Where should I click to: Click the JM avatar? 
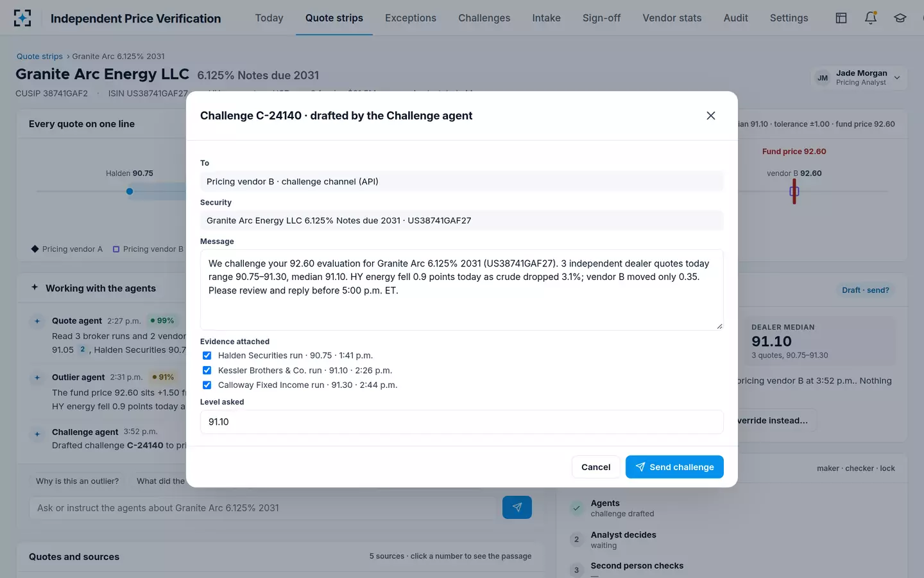click(x=823, y=78)
